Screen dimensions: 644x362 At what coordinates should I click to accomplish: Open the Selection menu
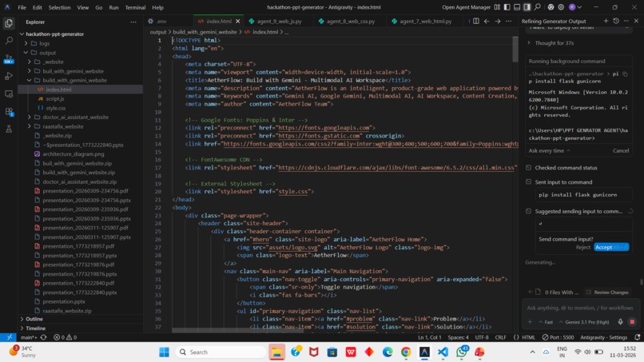59,7
